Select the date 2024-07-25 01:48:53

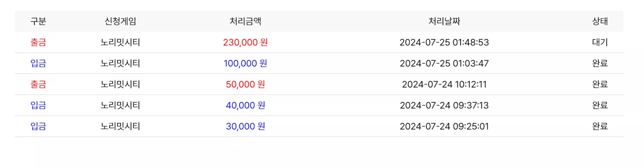tap(444, 42)
